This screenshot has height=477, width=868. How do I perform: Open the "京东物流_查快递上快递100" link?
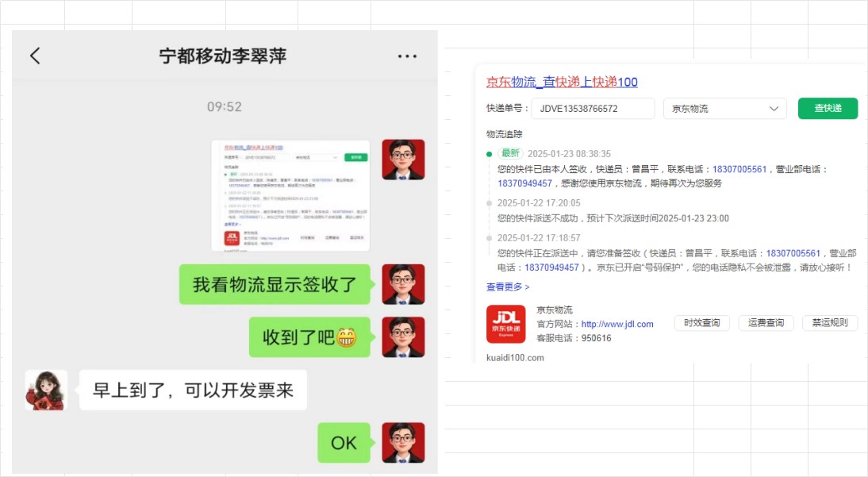tap(562, 82)
